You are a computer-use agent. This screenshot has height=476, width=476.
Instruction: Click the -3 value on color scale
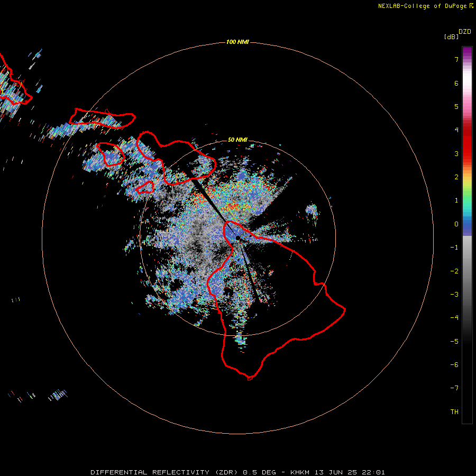pyautogui.click(x=454, y=295)
